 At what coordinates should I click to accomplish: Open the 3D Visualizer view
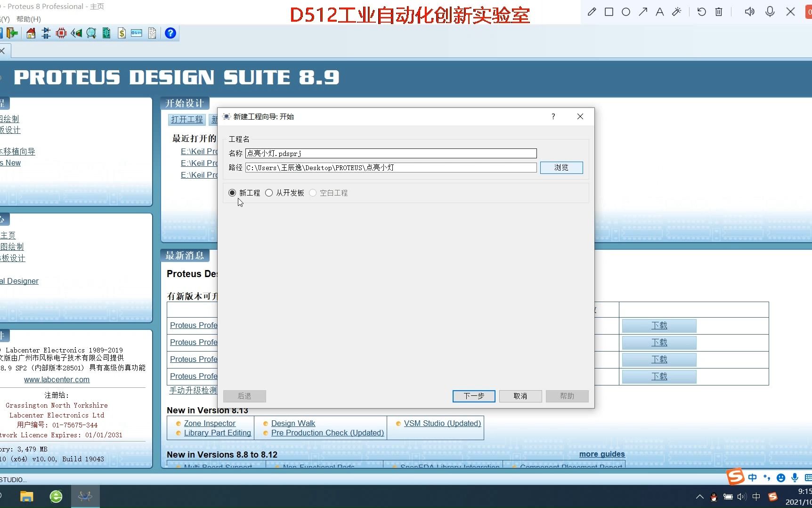tap(76, 33)
